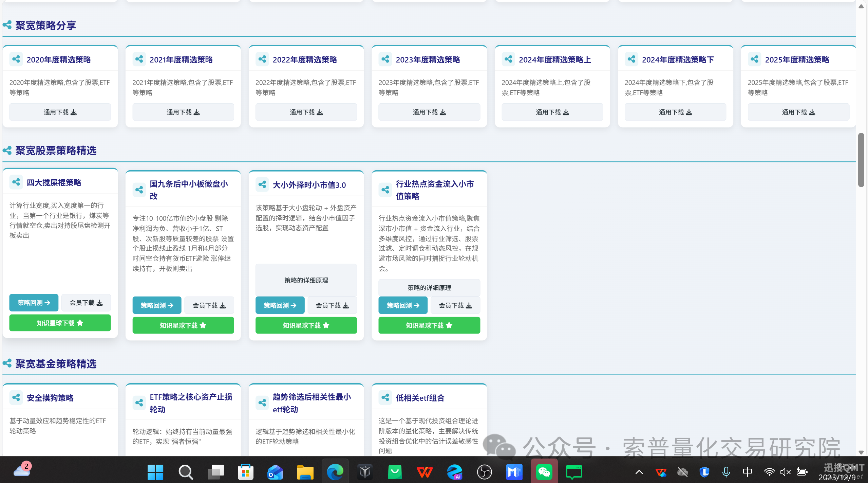The image size is (868, 483).
Task: Open File Explorer from the taskbar
Action: (305, 472)
